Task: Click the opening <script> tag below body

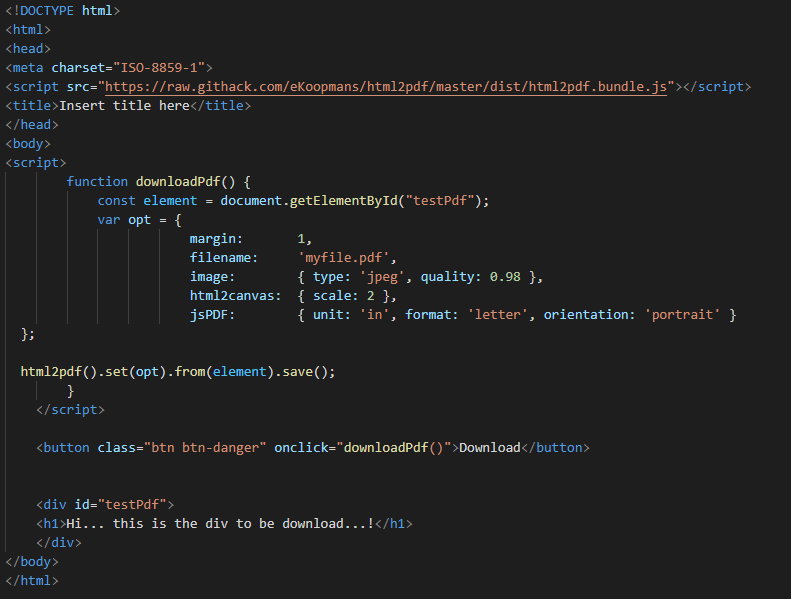Action: point(35,163)
